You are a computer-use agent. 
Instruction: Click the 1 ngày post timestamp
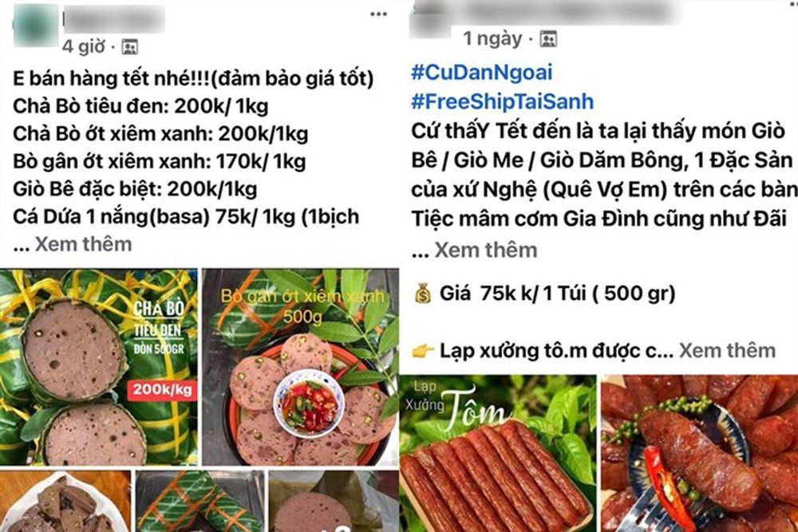click(492, 38)
